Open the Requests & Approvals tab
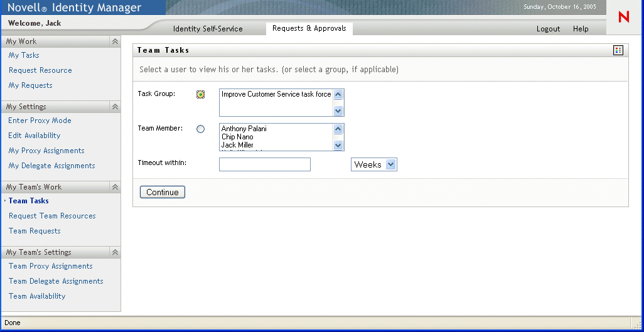 (309, 28)
